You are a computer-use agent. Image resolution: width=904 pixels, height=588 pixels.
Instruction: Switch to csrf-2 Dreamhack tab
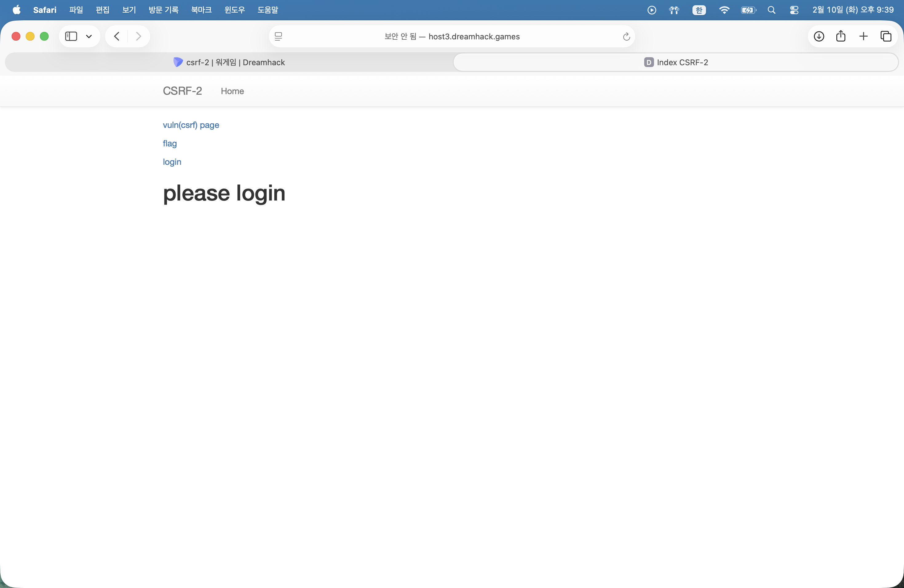click(229, 62)
